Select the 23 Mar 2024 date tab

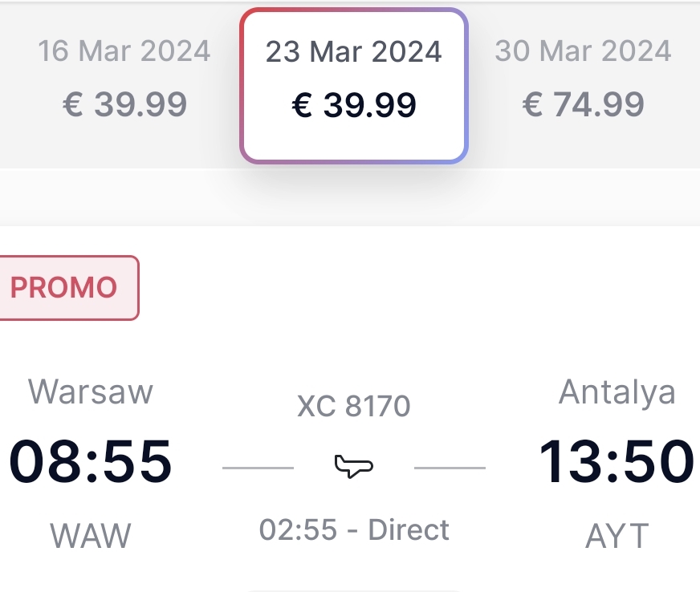(x=353, y=86)
